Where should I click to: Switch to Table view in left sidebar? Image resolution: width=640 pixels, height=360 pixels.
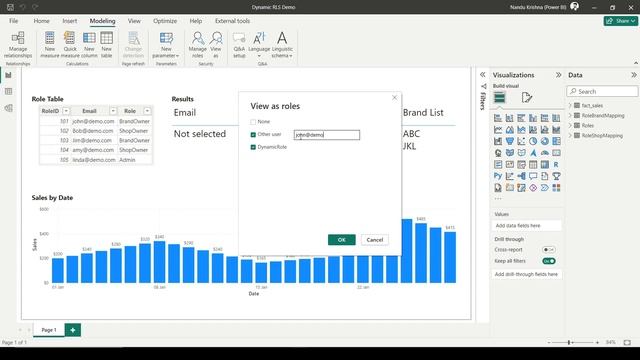[8, 91]
